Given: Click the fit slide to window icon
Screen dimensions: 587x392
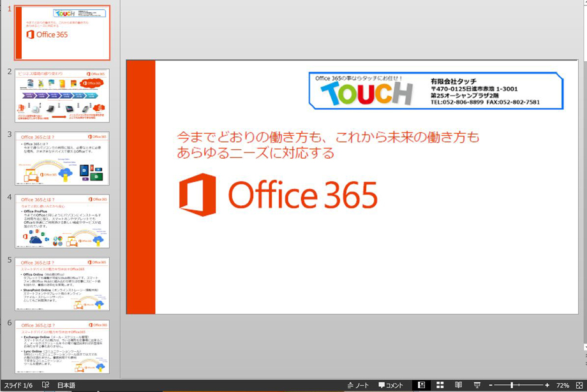Looking at the screenshot, I should (579, 386).
